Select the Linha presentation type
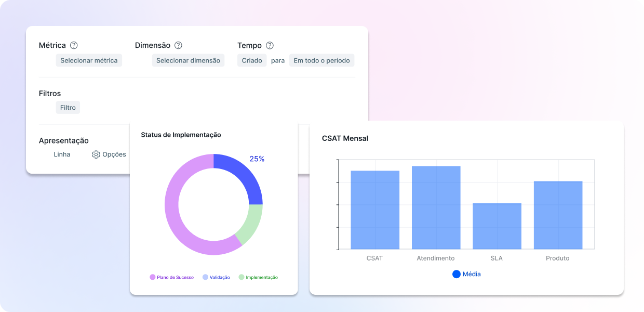The width and height of the screenshot is (644, 312). coord(62,154)
